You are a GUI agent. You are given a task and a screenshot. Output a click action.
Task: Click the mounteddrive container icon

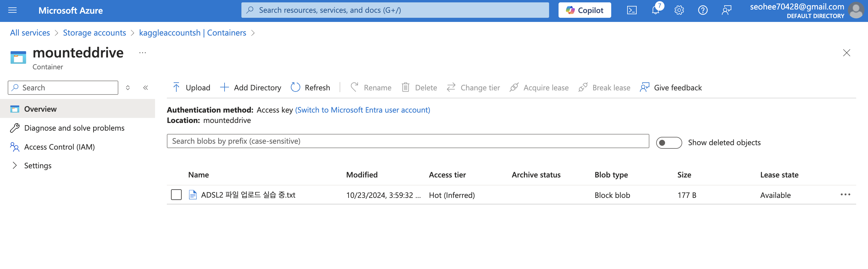[18, 57]
